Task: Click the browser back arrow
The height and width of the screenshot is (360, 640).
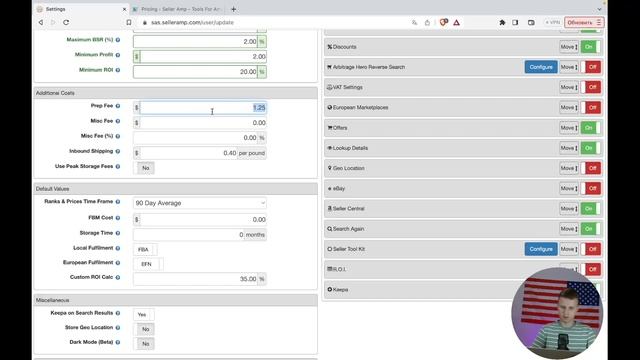Action: pyautogui.click(x=41, y=22)
